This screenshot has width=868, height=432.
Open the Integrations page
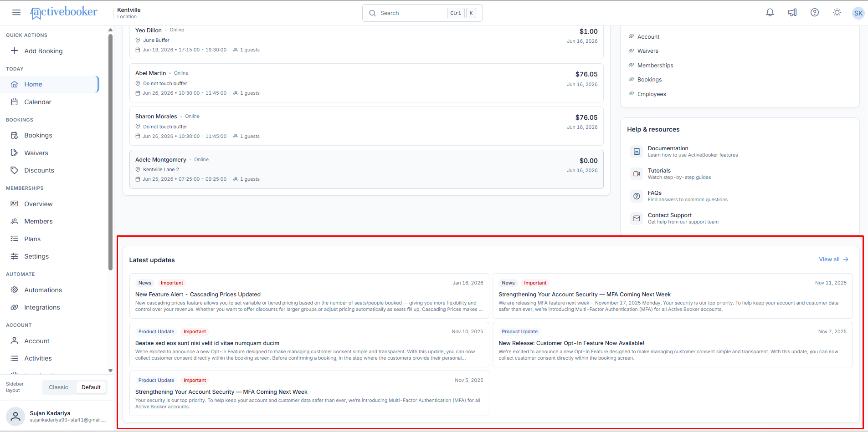[49, 307]
